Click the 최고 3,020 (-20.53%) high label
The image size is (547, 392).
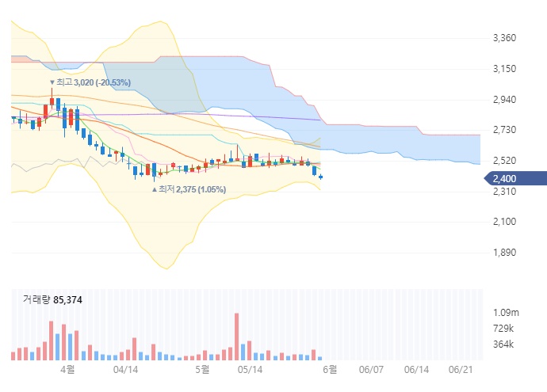click(90, 82)
